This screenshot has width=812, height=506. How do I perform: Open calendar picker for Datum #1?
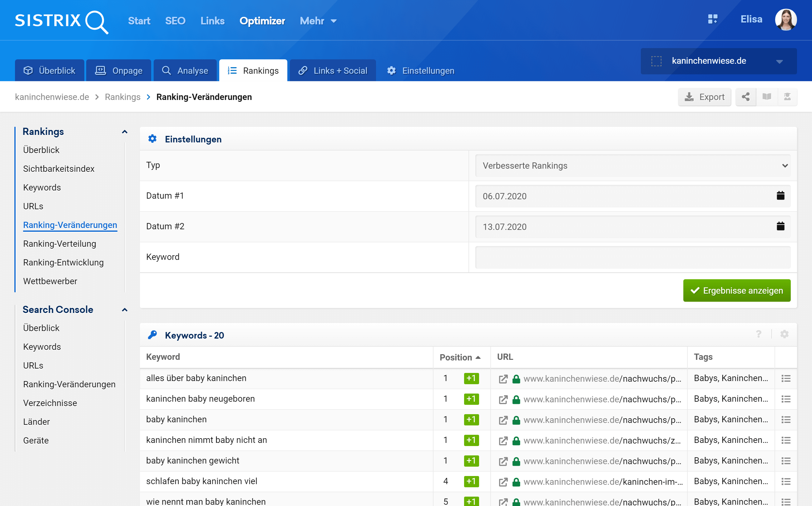(780, 196)
